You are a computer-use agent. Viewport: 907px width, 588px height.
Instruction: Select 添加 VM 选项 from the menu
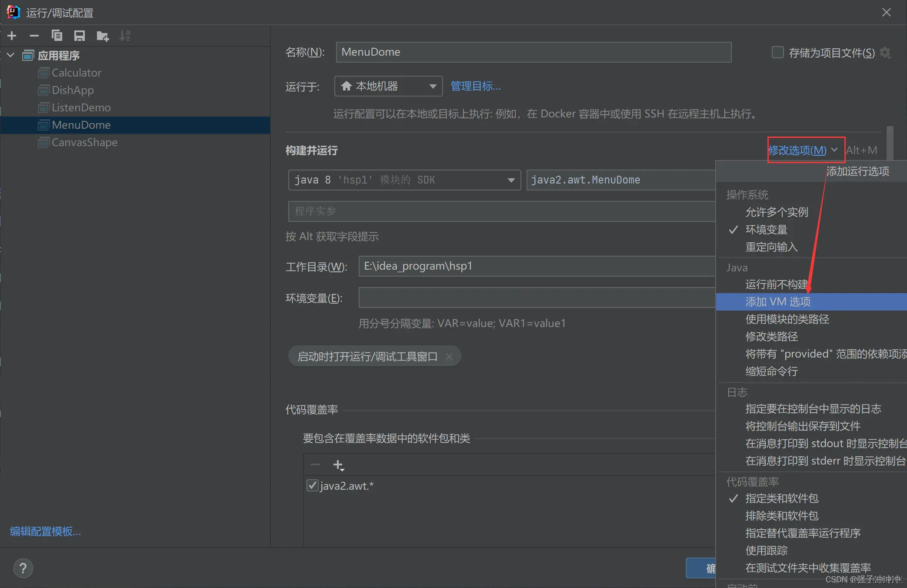click(x=778, y=301)
